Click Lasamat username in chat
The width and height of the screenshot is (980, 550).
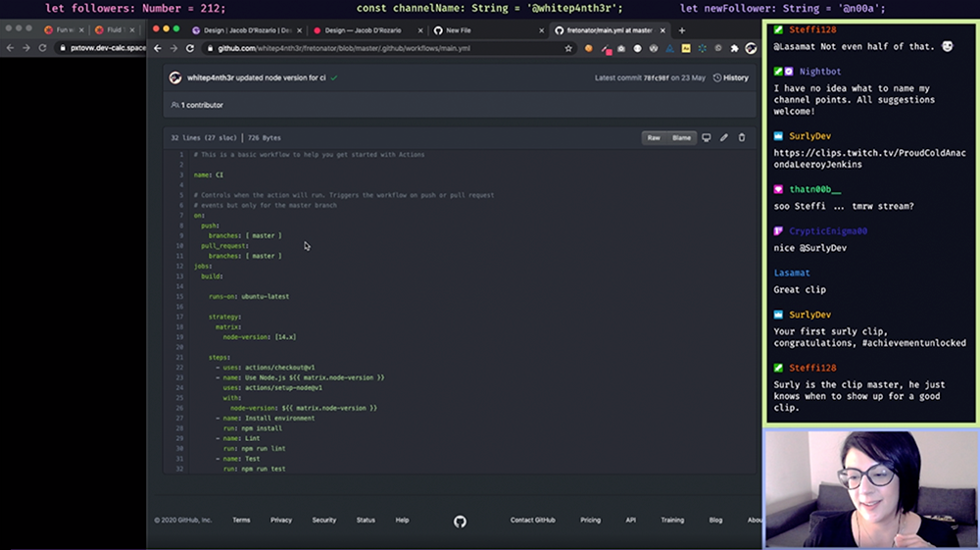(x=791, y=274)
